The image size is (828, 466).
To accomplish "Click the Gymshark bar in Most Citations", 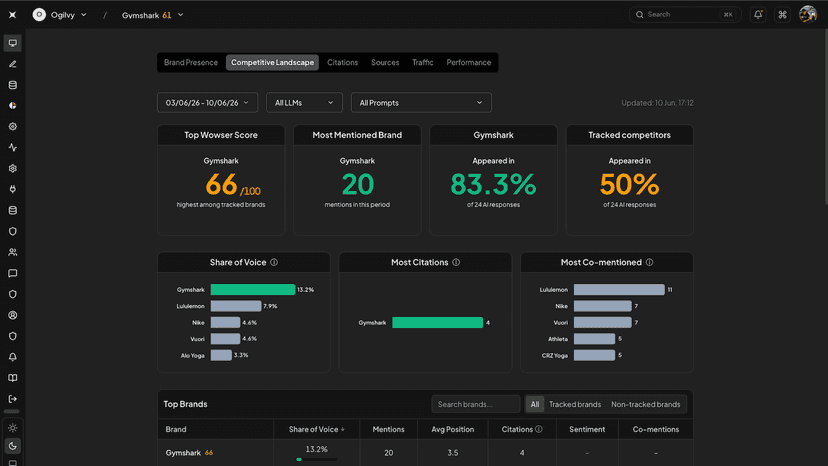I will tap(437, 322).
